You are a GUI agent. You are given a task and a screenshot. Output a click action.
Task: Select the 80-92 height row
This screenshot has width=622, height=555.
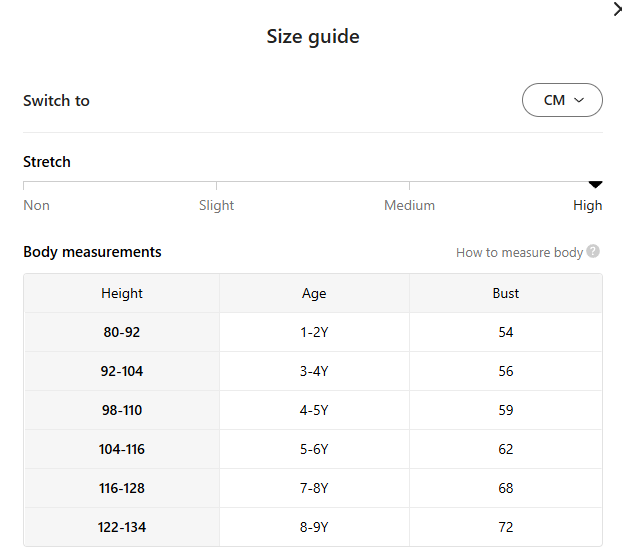(122, 332)
